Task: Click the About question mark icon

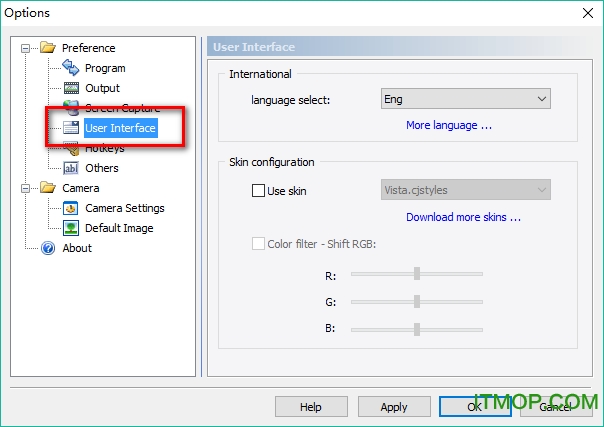Action: (x=47, y=248)
